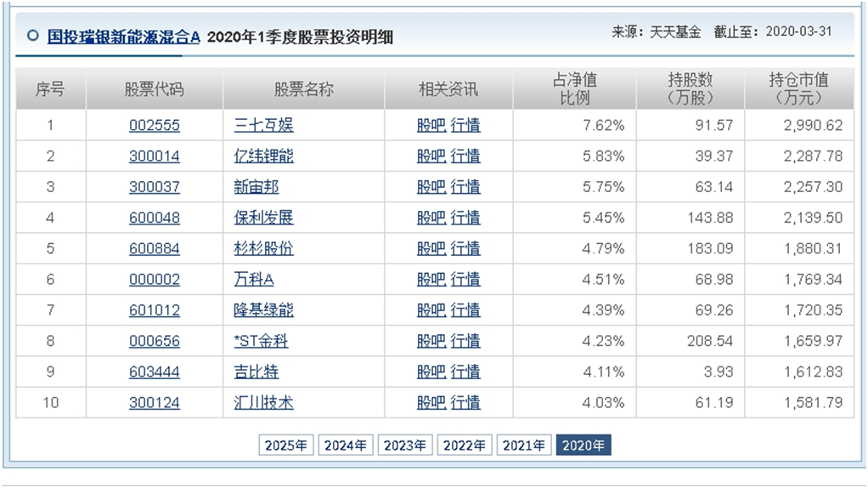Open 行情 link for 亿纬锂能 row
The width and height of the screenshot is (868, 488).
click(x=465, y=156)
